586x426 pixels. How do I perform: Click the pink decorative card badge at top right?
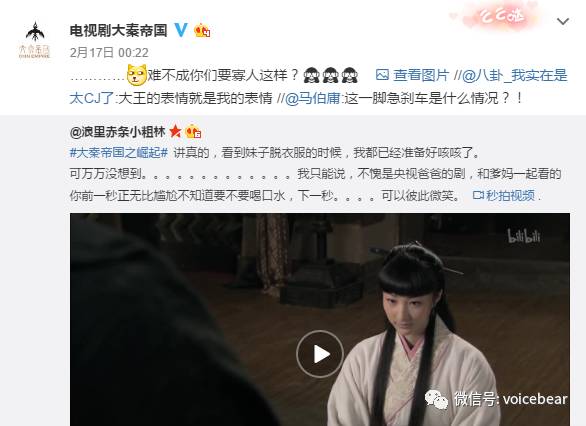(x=500, y=16)
